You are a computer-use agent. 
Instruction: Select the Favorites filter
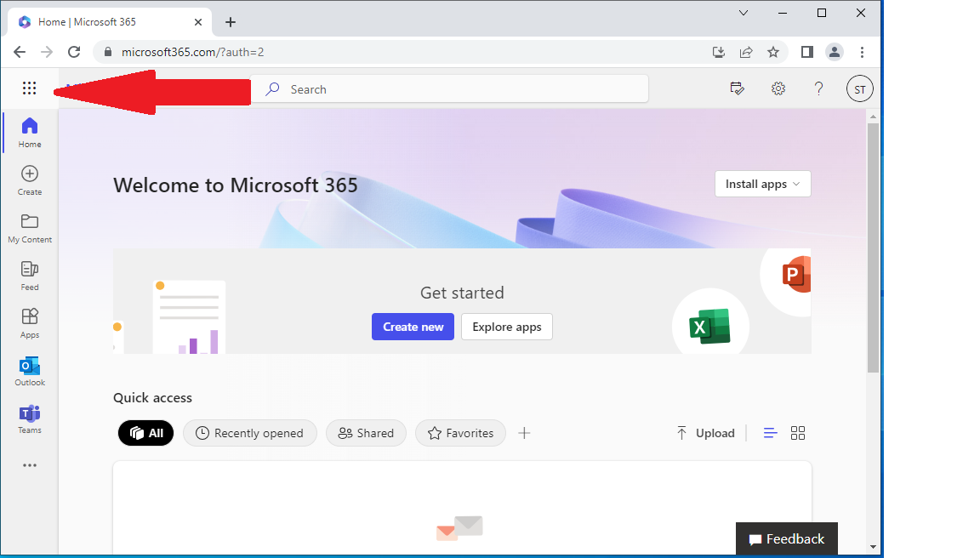460,433
